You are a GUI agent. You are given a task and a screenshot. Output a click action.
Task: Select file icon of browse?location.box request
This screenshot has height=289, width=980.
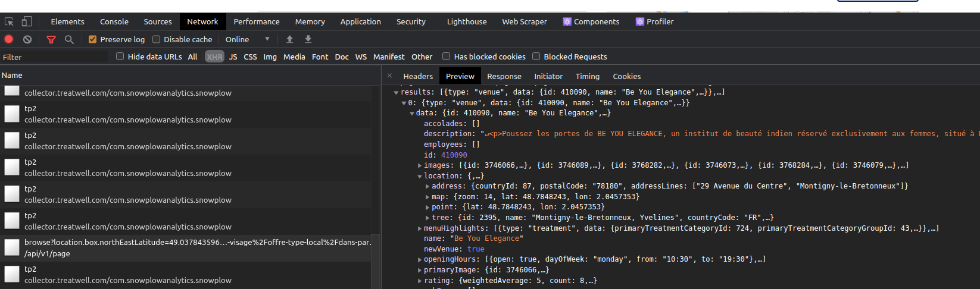coord(12,248)
